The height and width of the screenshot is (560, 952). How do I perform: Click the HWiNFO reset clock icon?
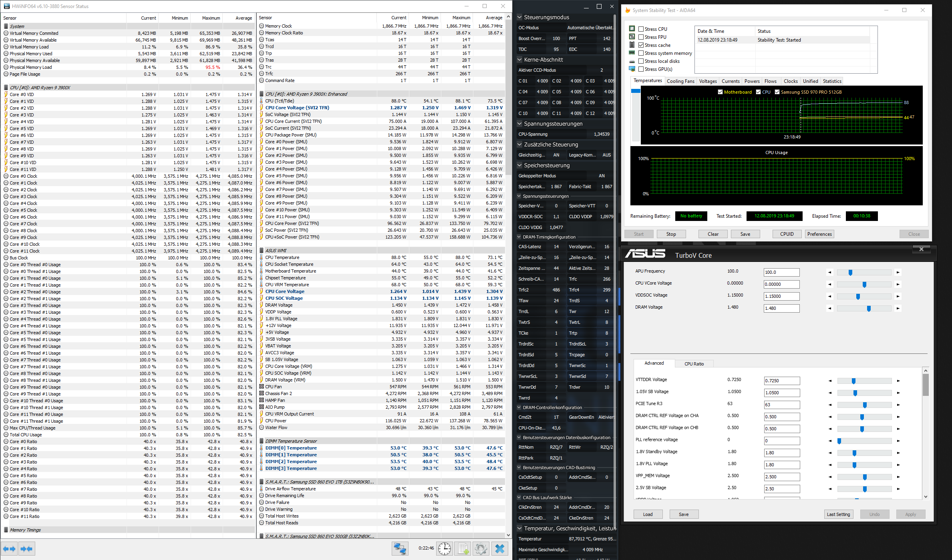445,548
